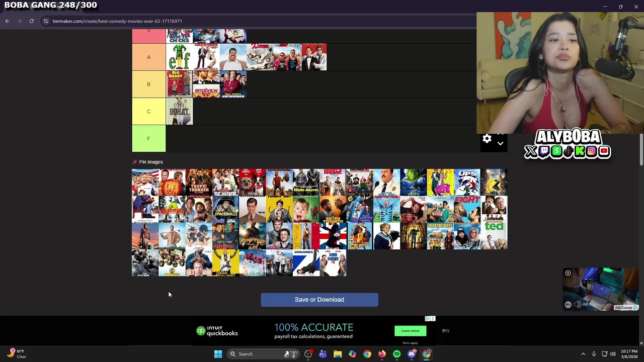Pick The Lego Movie poster

(253, 263)
